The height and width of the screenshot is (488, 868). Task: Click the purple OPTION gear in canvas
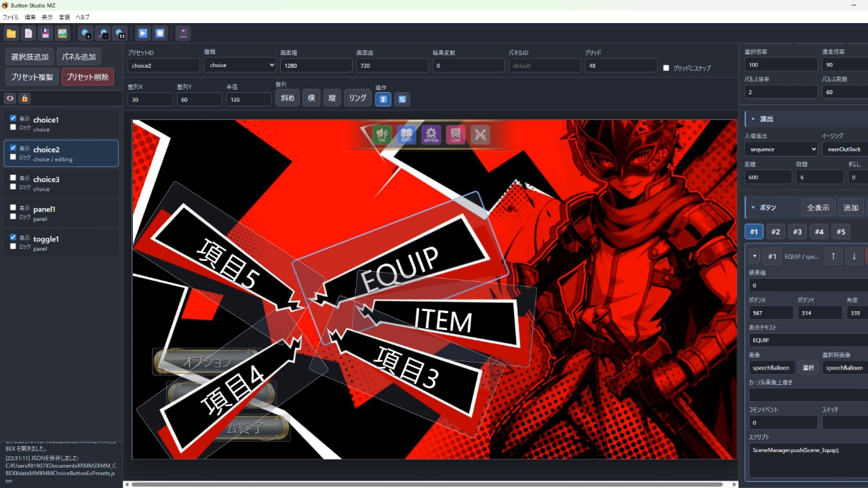click(431, 135)
